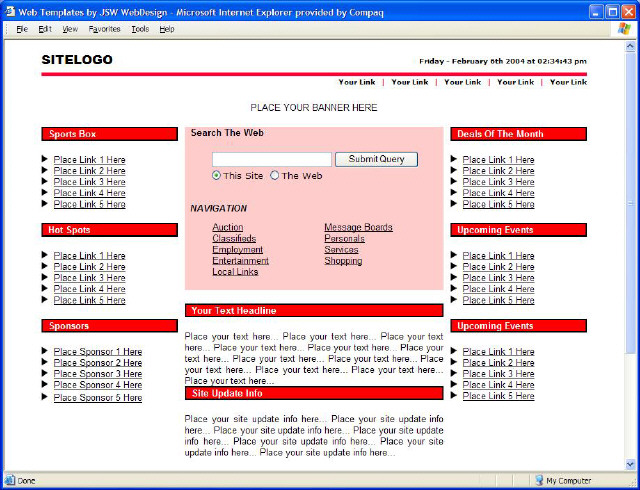This screenshot has width=640, height=490.
Task: Click the Internet Explorer page icon in title bar
Action: click(9, 10)
